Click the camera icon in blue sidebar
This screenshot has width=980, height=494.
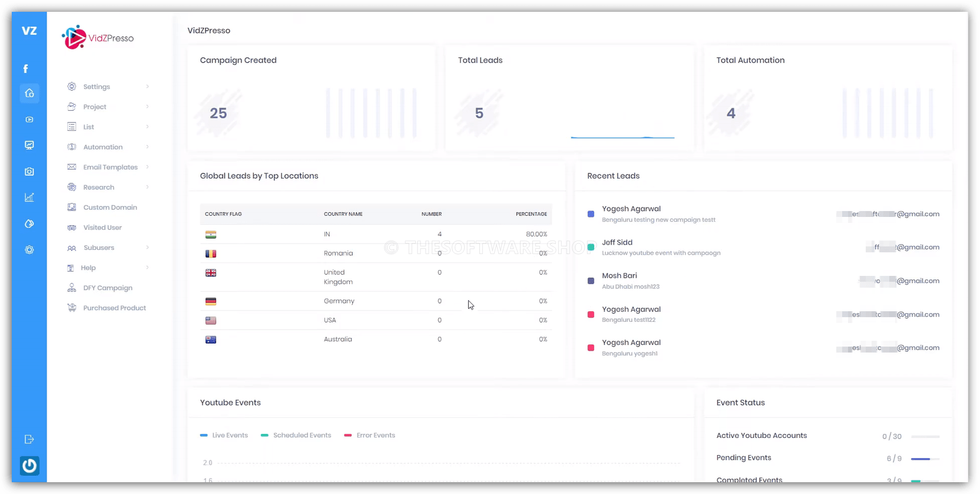coord(29,172)
